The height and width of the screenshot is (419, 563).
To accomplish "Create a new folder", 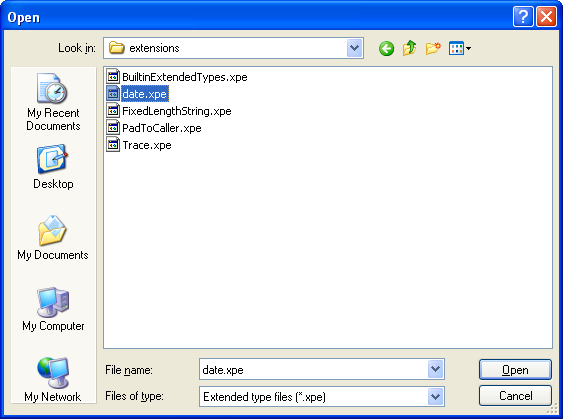I will coord(433,48).
